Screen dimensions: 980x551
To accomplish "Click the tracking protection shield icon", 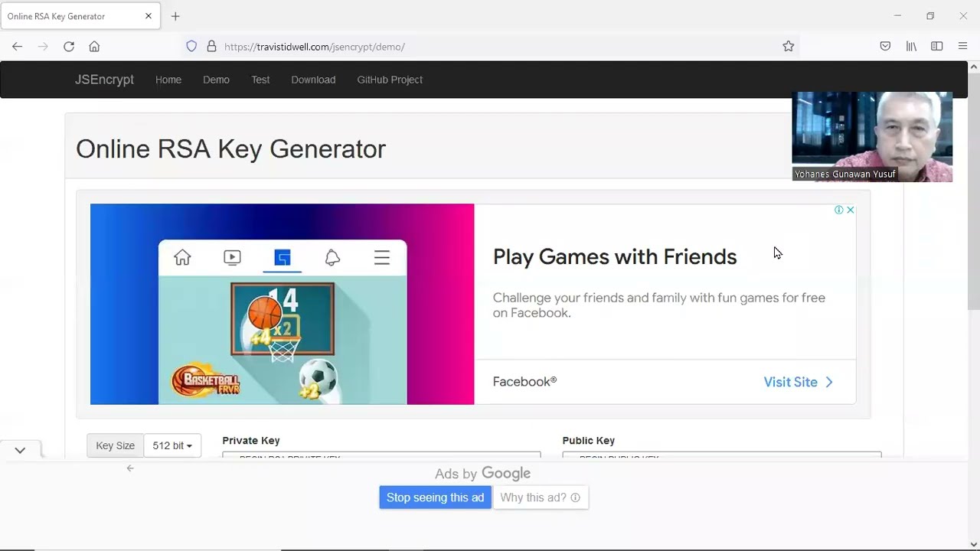I will tap(191, 47).
